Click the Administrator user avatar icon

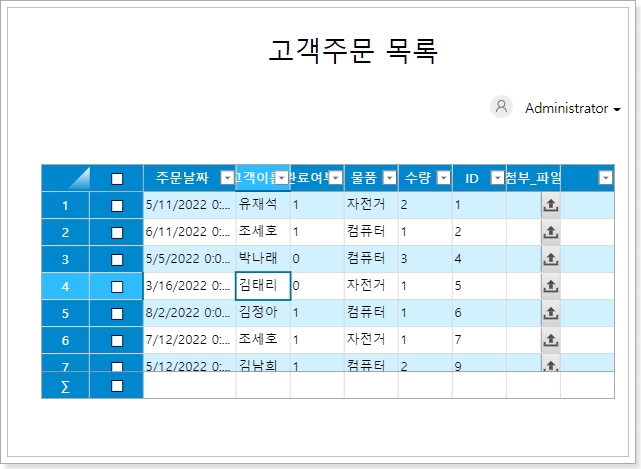pyautogui.click(x=502, y=107)
